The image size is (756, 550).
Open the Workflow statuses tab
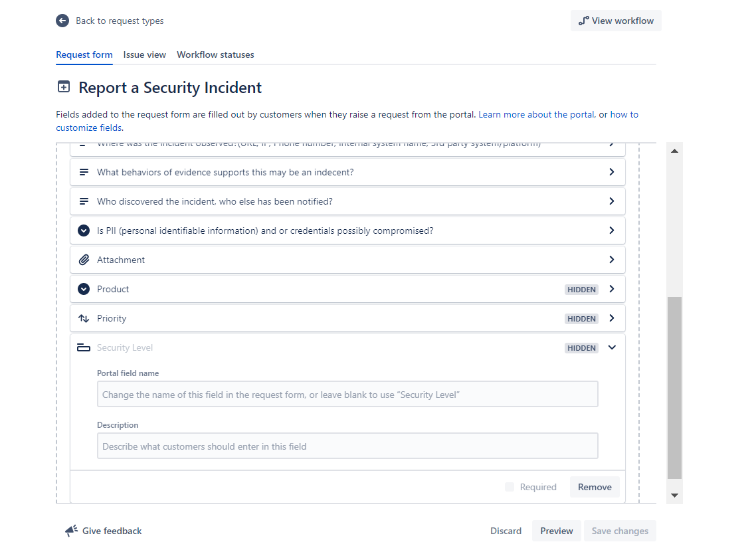coord(215,54)
